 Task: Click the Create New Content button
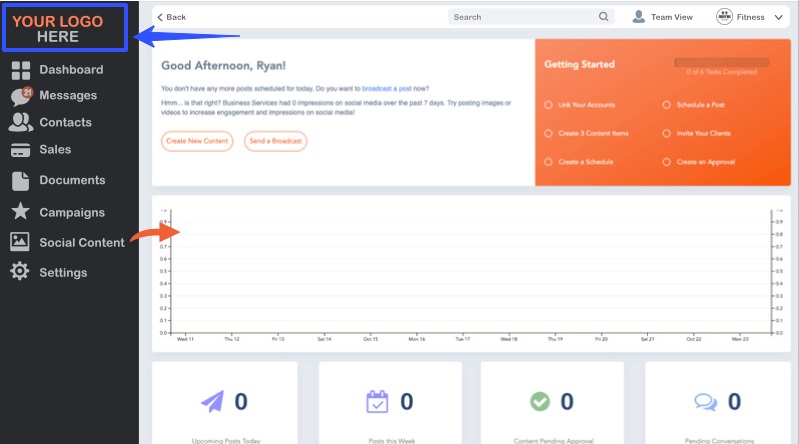click(x=196, y=141)
